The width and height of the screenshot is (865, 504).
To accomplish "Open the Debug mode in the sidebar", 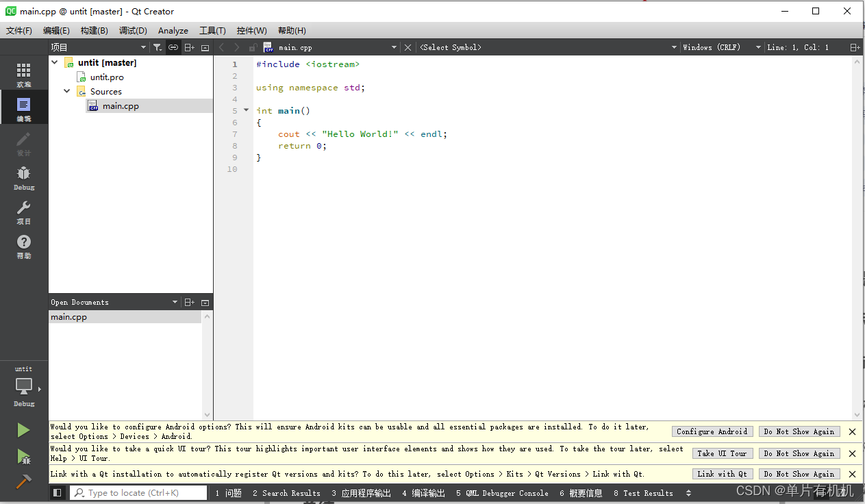I will point(24,177).
